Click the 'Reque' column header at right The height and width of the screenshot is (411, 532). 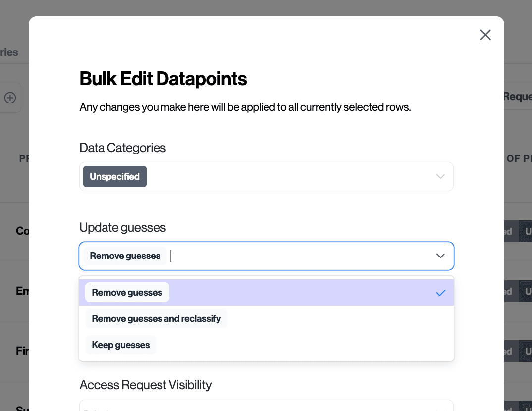[x=517, y=97]
